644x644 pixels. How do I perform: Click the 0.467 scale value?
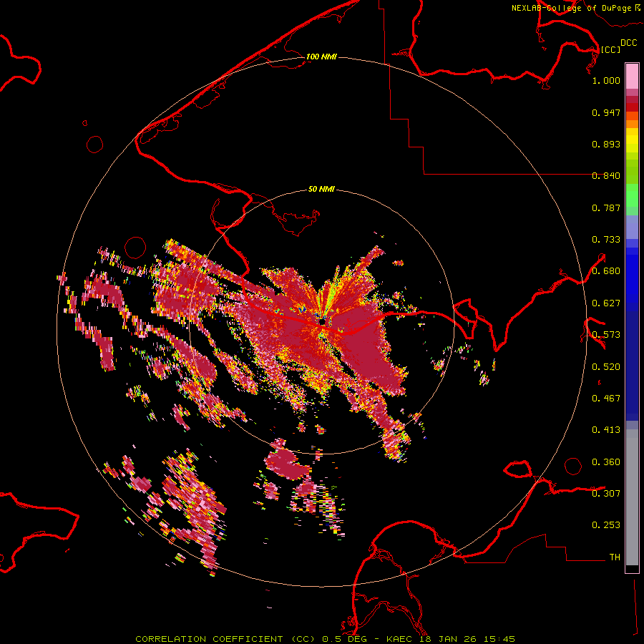pyautogui.click(x=606, y=399)
